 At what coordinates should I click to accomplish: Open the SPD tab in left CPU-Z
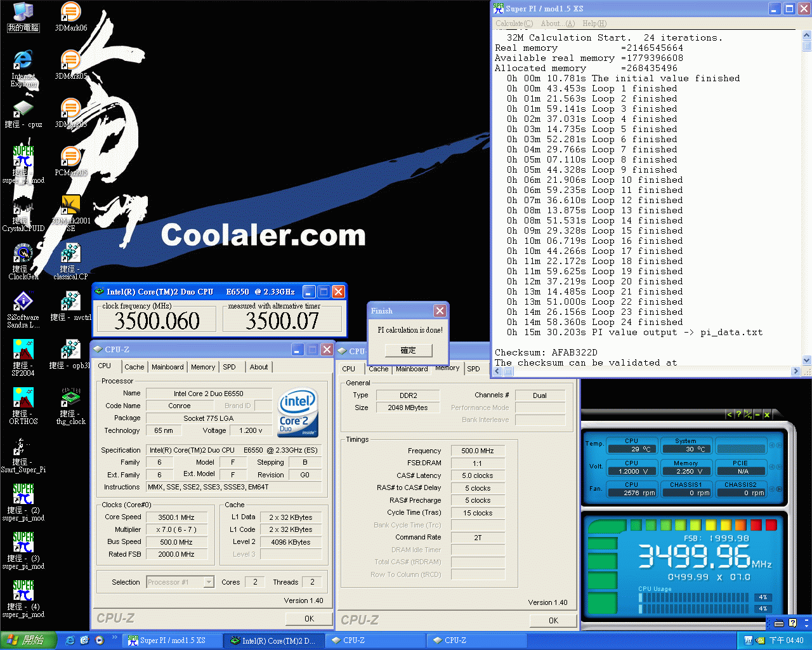pos(229,367)
